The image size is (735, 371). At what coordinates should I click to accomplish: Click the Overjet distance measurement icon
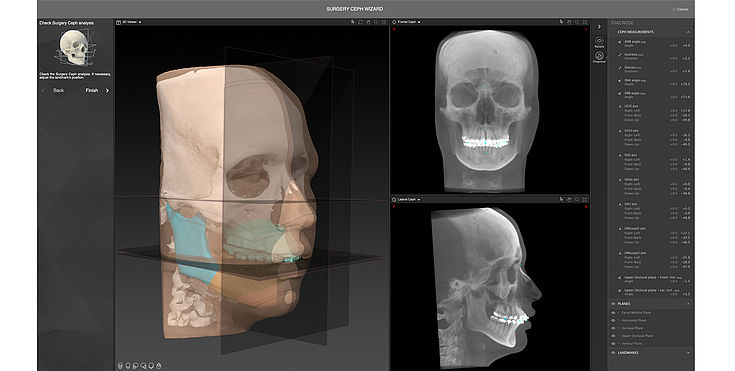(619, 68)
